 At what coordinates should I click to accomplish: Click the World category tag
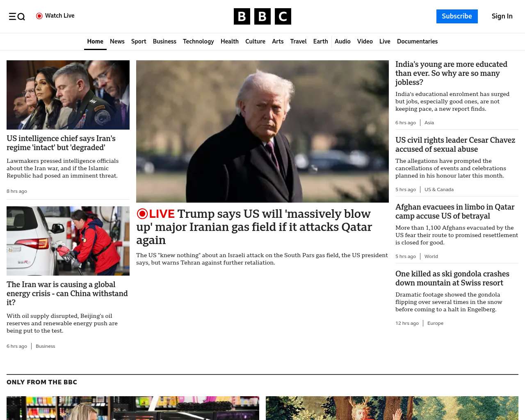click(431, 256)
